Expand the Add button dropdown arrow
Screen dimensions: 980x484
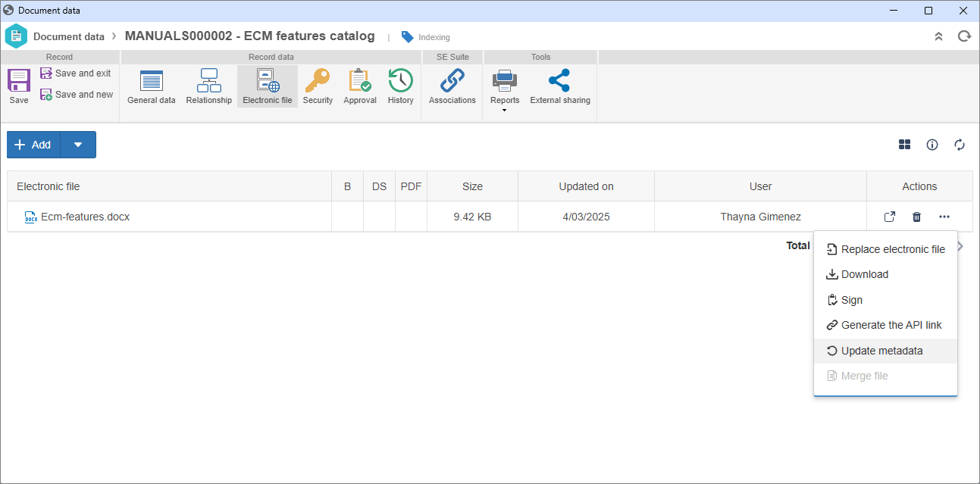(78, 145)
